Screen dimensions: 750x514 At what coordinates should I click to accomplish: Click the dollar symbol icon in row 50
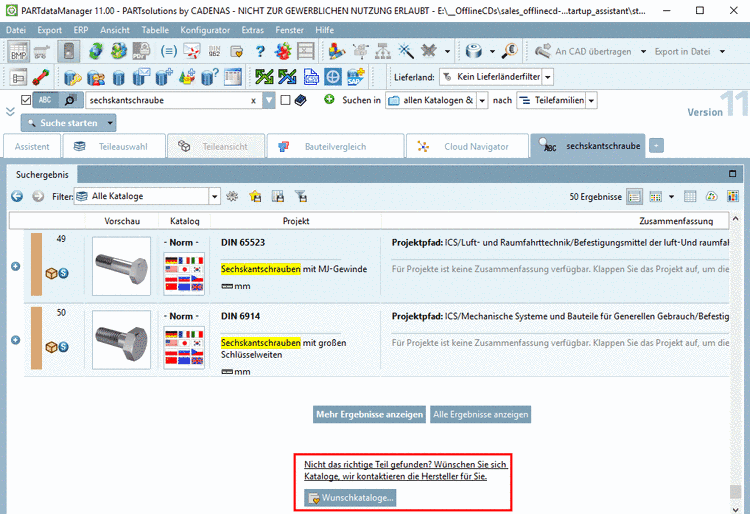(63, 347)
